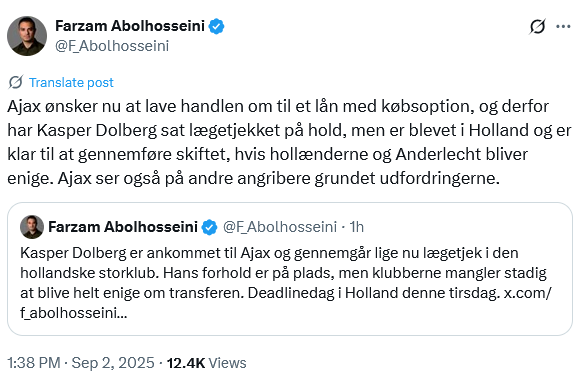Click the @F_Abolhosseini handle in quoted post

[280, 227]
